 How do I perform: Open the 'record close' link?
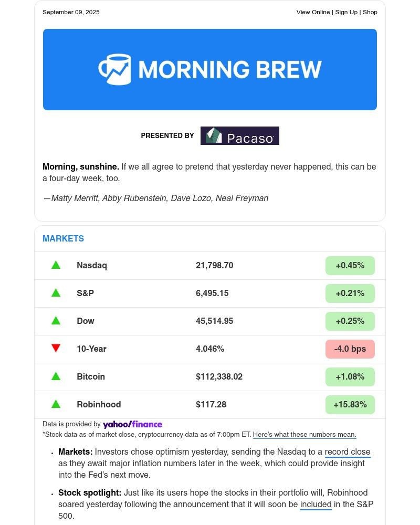pyautogui.click(x=348, y=452)
